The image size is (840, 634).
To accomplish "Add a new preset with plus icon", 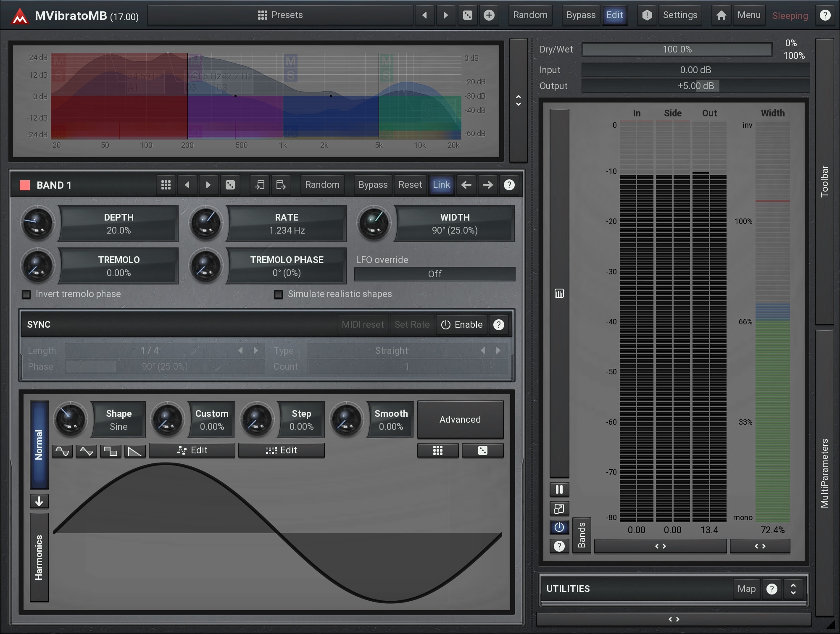I will pyautogui.click(x=489, y=16).
